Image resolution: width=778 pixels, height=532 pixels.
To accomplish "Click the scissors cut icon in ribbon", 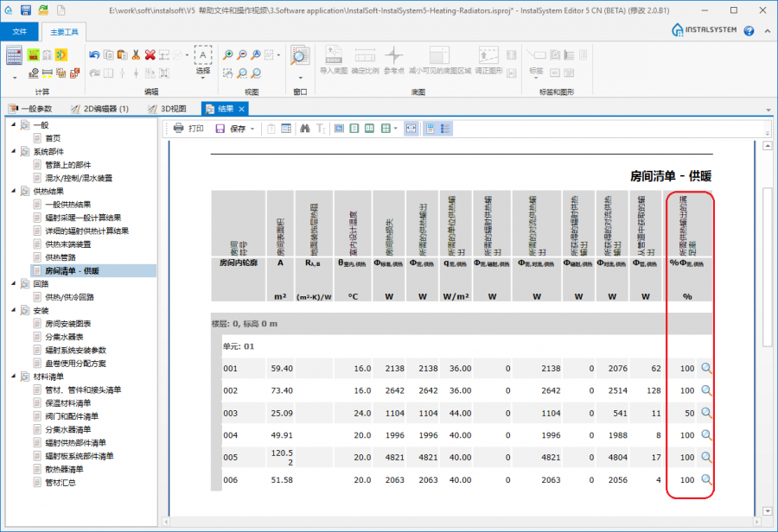I will pos(136,54).
